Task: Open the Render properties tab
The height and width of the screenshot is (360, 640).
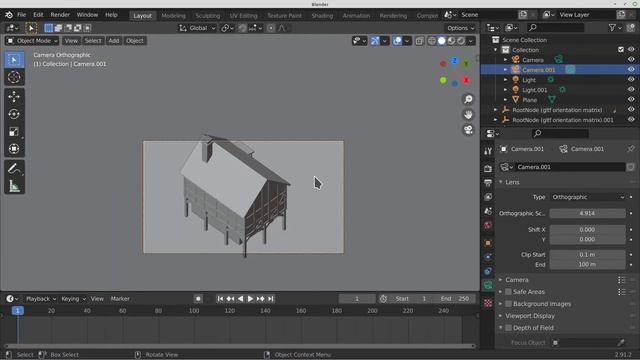Action: [488, 168]
